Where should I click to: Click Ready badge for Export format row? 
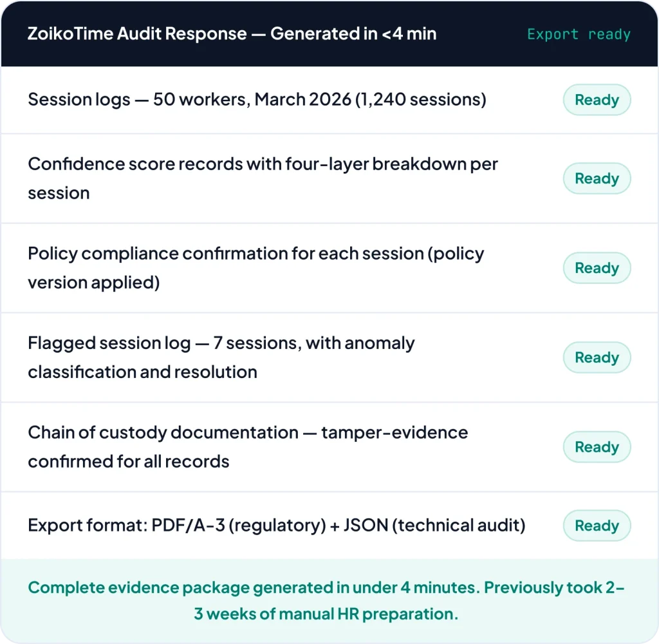[597, 526]
